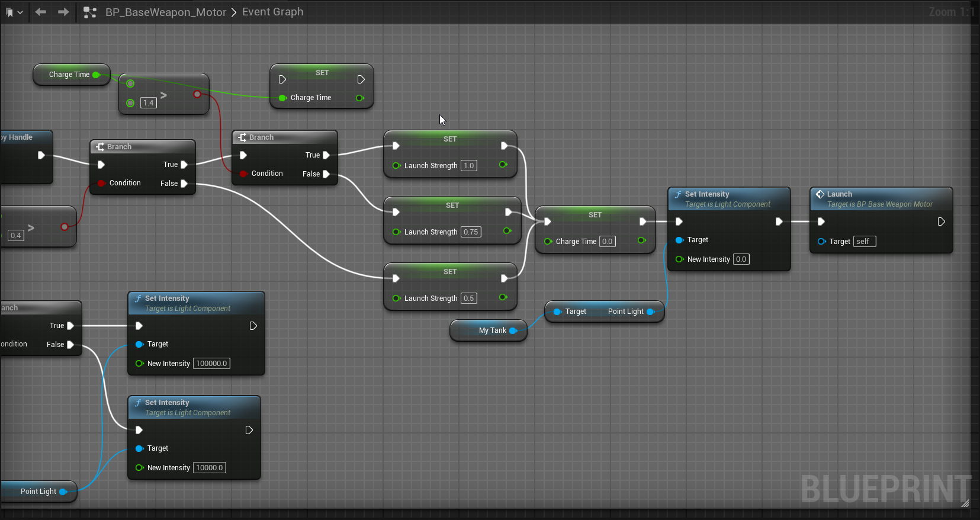The image size is (980, 520).
Task: Click first Branch node False output pin
Action: [x=184, y=184]
